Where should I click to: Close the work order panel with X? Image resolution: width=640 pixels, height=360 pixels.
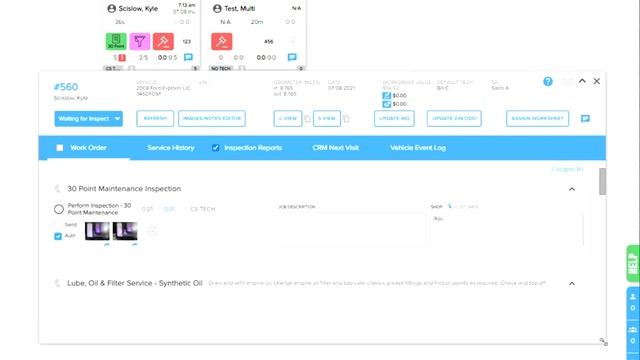click(x=597, y=81)
